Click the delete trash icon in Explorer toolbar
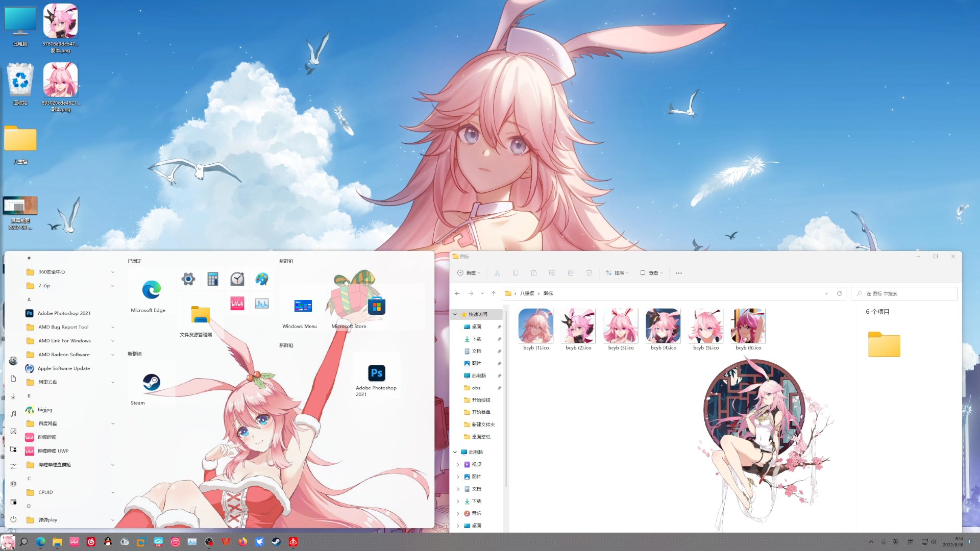The width and height of the screenshot is (980, 551). coord(589,273)
